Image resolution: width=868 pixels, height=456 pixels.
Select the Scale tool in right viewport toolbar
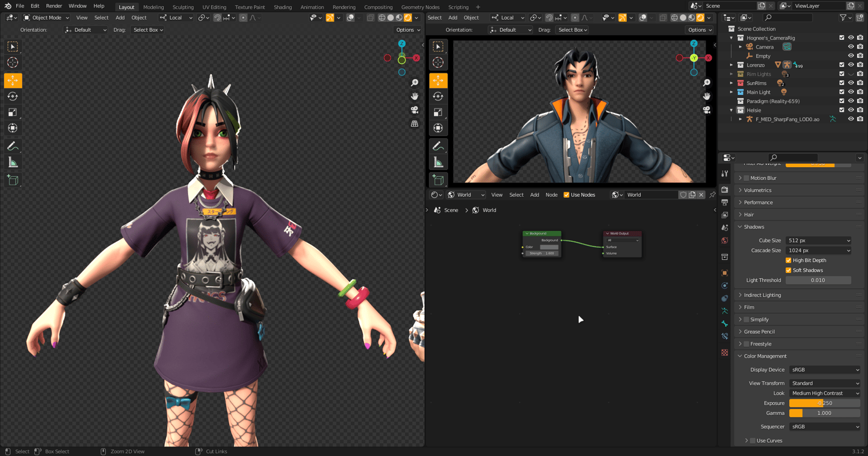point(438,112)
